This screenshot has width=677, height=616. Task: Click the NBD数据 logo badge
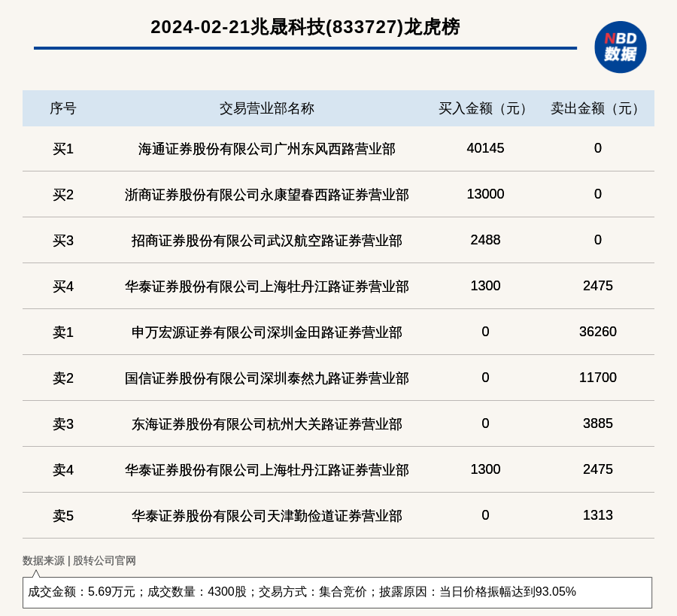pyautogui.click(x=620, y=47)
